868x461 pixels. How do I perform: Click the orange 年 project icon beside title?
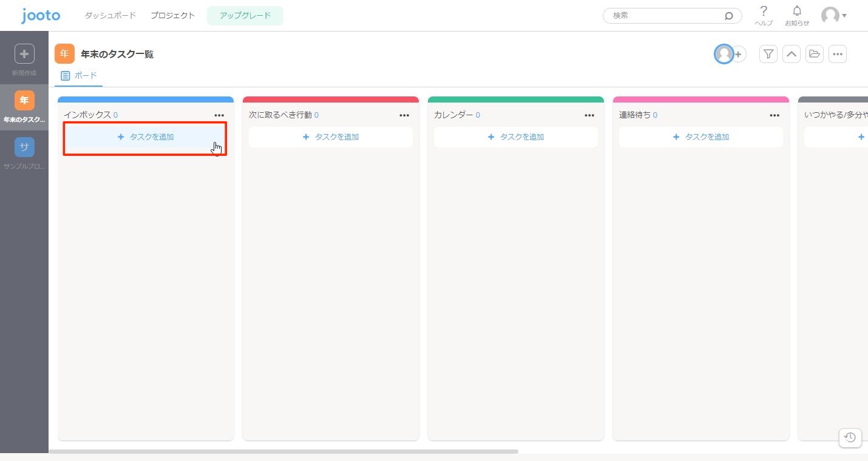[64, 53]
